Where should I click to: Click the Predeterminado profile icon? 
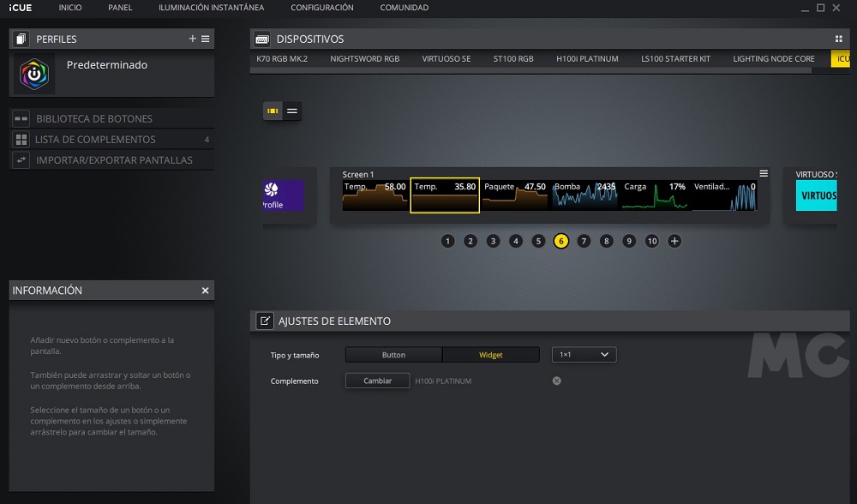[x=34, y=75]
